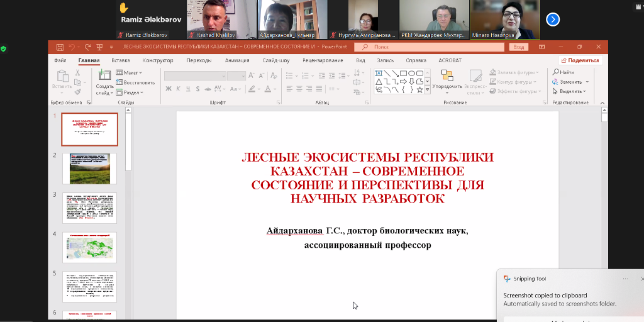
Task: Start slideshow from beginning via quick access icon
Action: point(99,47)
